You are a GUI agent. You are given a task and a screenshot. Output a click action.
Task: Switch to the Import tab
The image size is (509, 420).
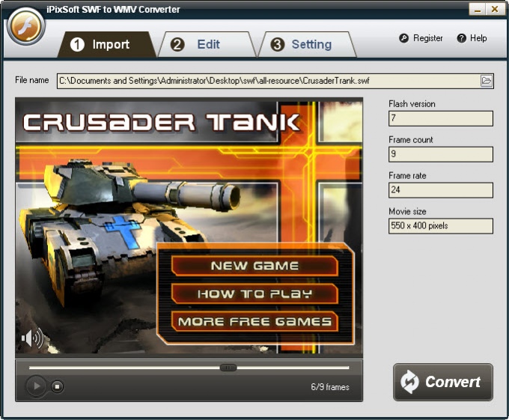tap(107, 44)
